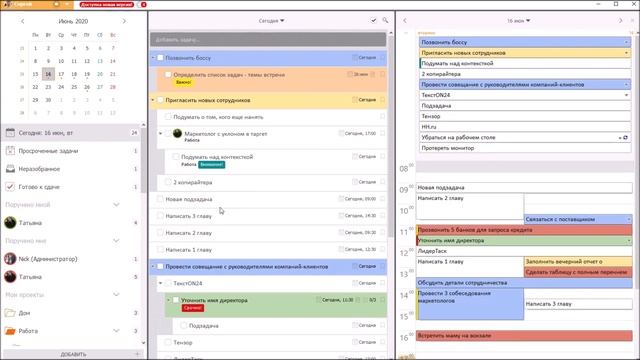Collapse ТекстON24 subtask tree
This screenshot has width=640, height=360.
coord(160,283)
